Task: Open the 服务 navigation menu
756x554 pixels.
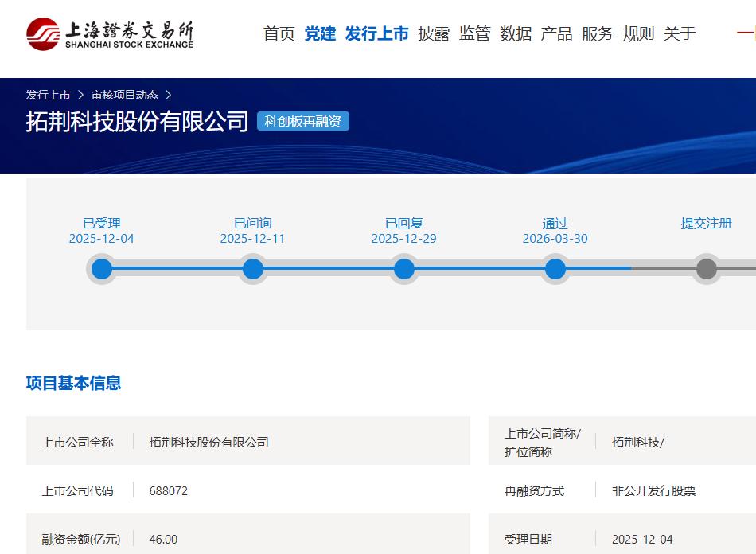Action: click(598, 33)
